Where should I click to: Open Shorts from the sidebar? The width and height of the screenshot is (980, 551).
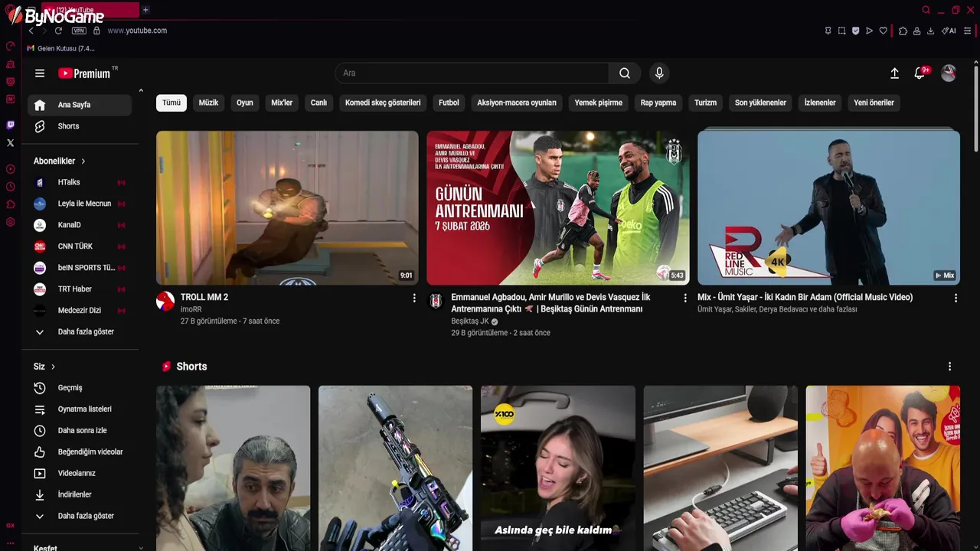pos(80,126)
